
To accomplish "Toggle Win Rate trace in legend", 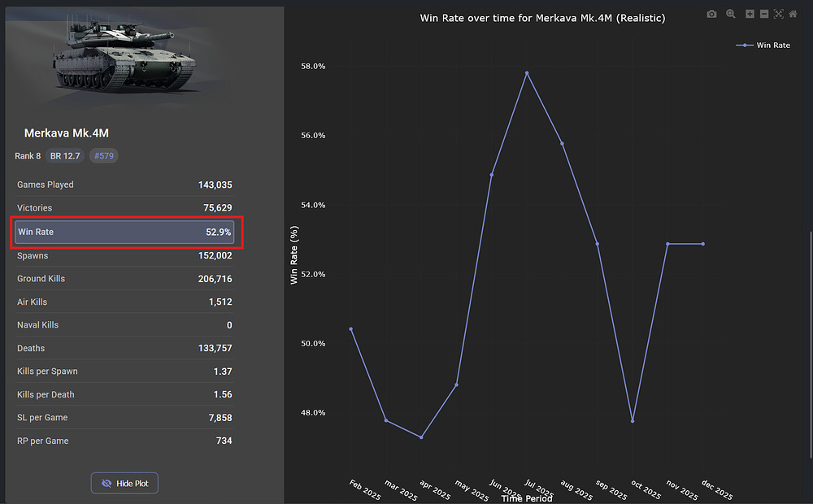I will 763,46.
